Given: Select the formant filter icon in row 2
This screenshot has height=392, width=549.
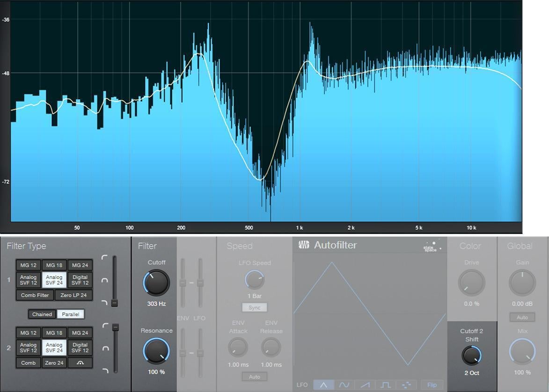Looking at the screenshot, I should [80, 363].
